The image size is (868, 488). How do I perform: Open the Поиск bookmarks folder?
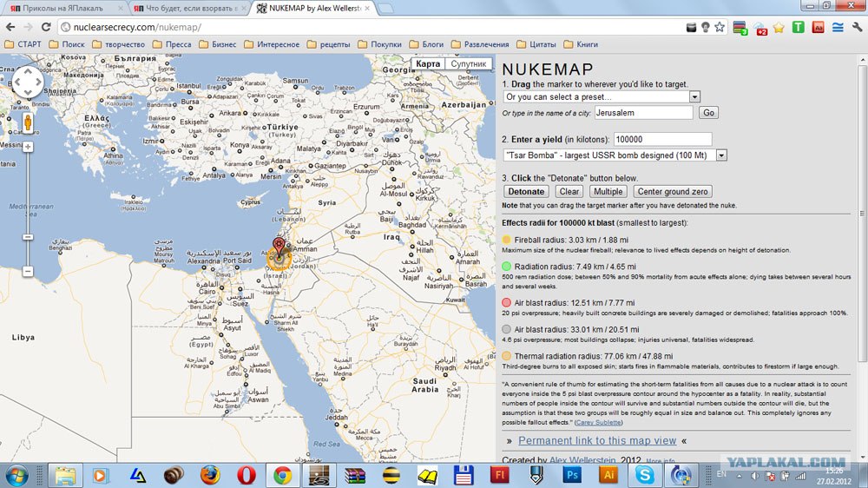click(x=67, y=44)
